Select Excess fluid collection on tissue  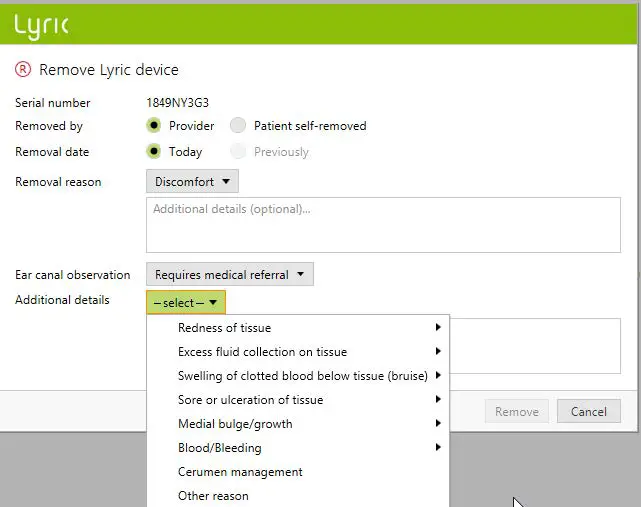(298, 352)
